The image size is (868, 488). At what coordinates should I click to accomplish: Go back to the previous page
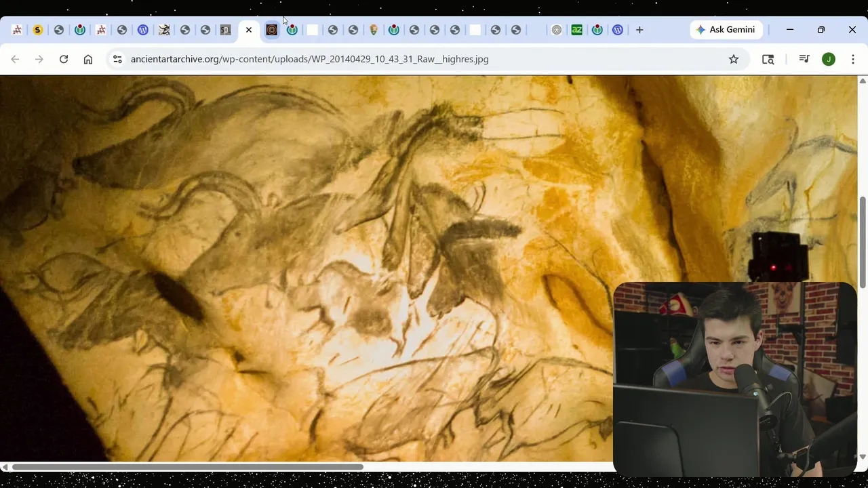[15, 59]
